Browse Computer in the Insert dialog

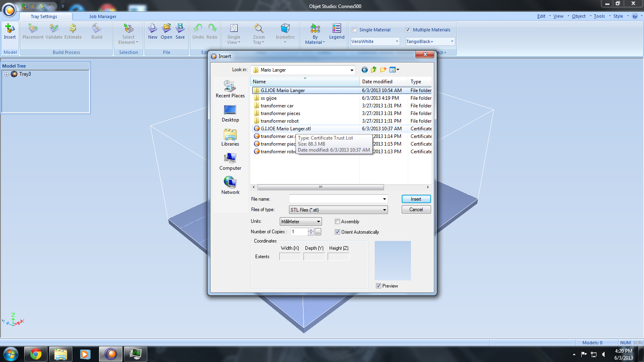point(230,161)
